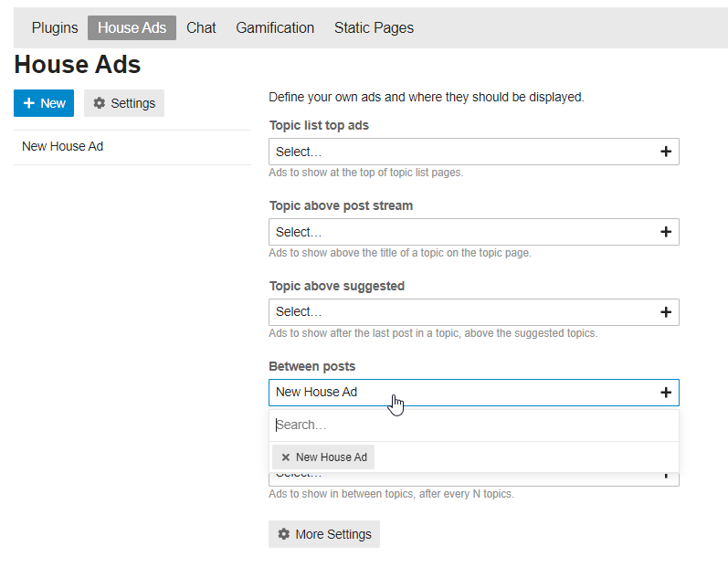Image resolution: width=728 pixels, height=567 pixels.
Task: Open the Settings button beside New
Action: pyautogui.click(x=124, y=103)
